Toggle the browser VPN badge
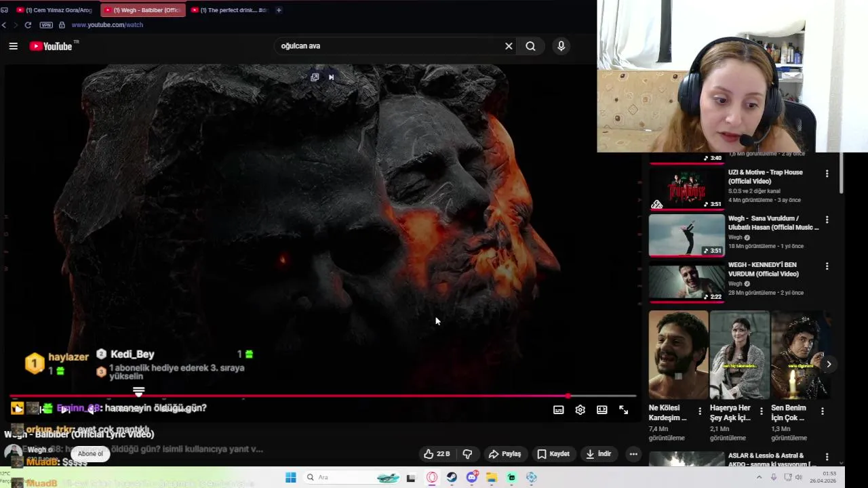 (x=46, y=25)
